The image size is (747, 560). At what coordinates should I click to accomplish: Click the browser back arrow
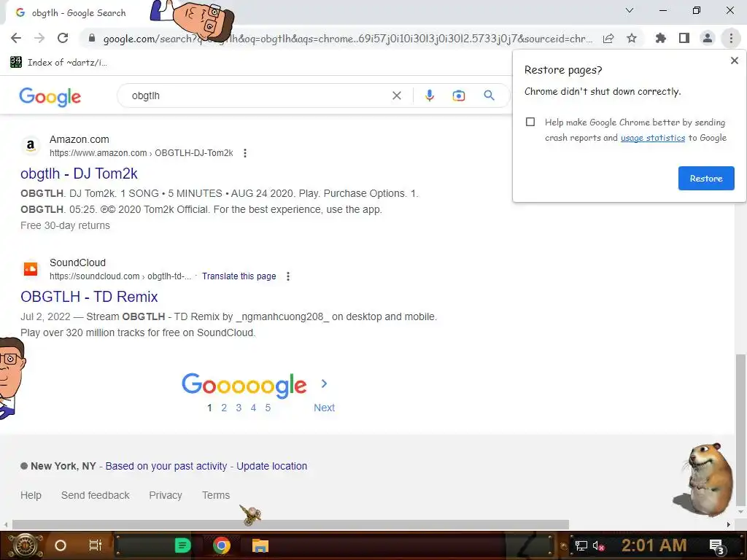point(16,38)
